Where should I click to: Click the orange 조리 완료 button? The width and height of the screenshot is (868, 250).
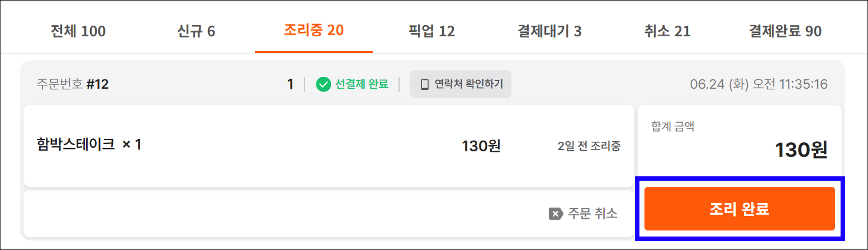pos(740,209)
